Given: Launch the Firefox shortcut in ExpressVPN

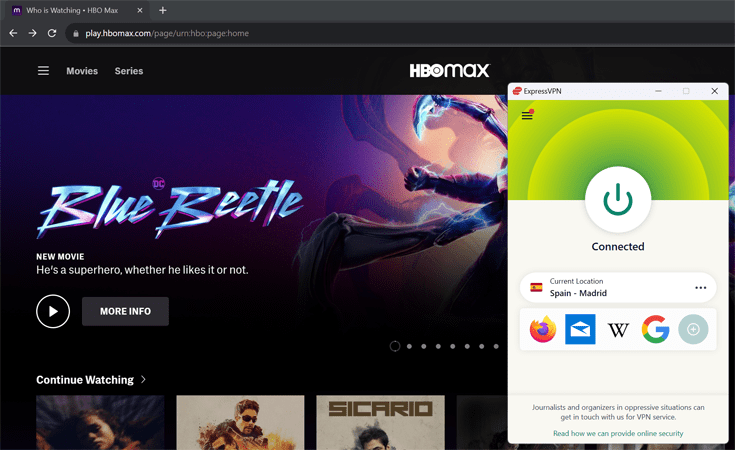Looking at the screenshot, I should pyautogui.click(x=543, y=329).
